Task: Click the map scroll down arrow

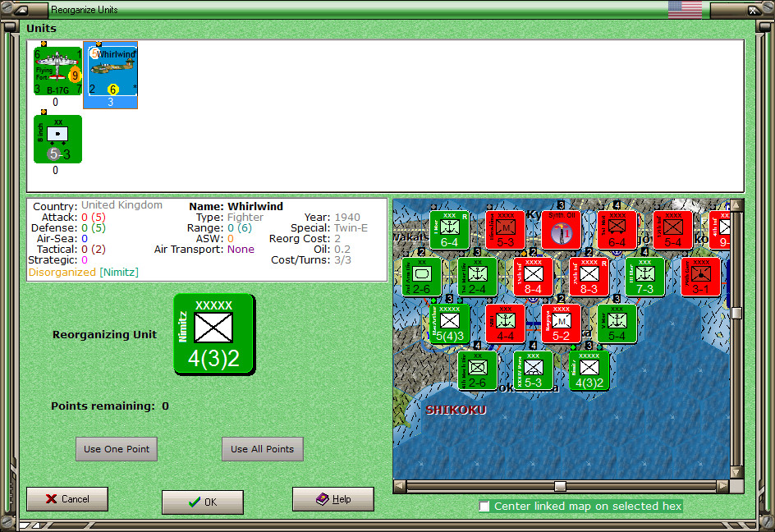Action: [x=737, y=473]
